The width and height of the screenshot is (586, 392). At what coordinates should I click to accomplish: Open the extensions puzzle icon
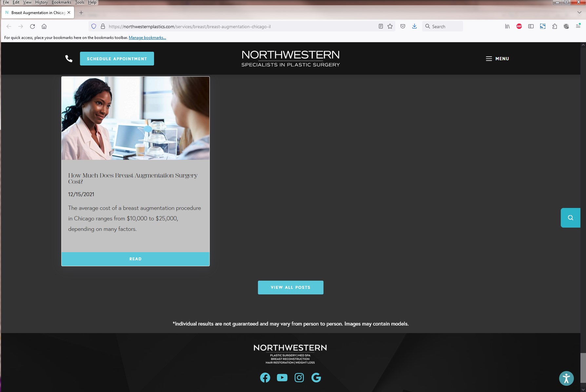click(x=555, y=27)
